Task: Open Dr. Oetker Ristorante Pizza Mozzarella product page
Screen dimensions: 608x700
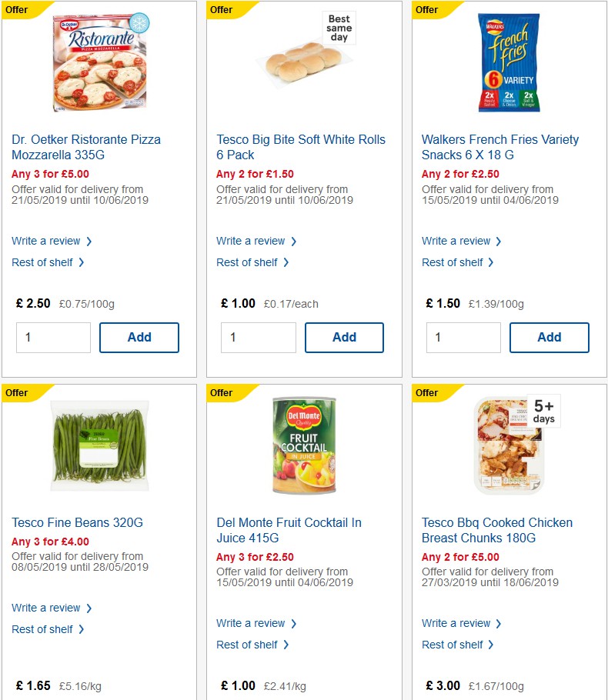Action: 86,147
